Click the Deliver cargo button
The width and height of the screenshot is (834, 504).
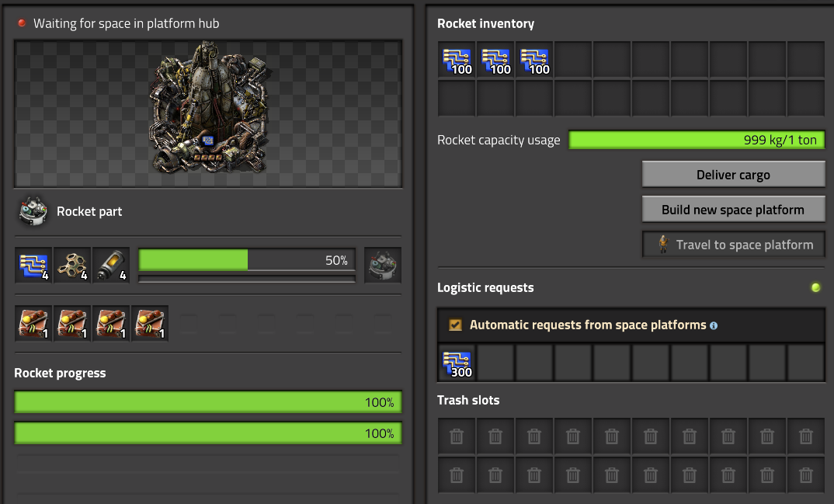(x=734, y=175)
